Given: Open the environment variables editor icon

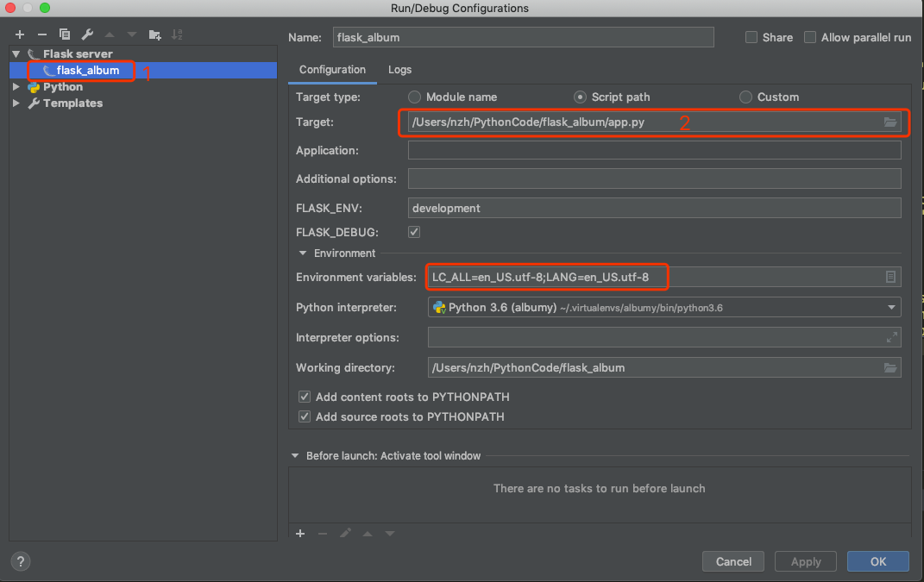Looking at the screenshot, I should click(890, 277).
